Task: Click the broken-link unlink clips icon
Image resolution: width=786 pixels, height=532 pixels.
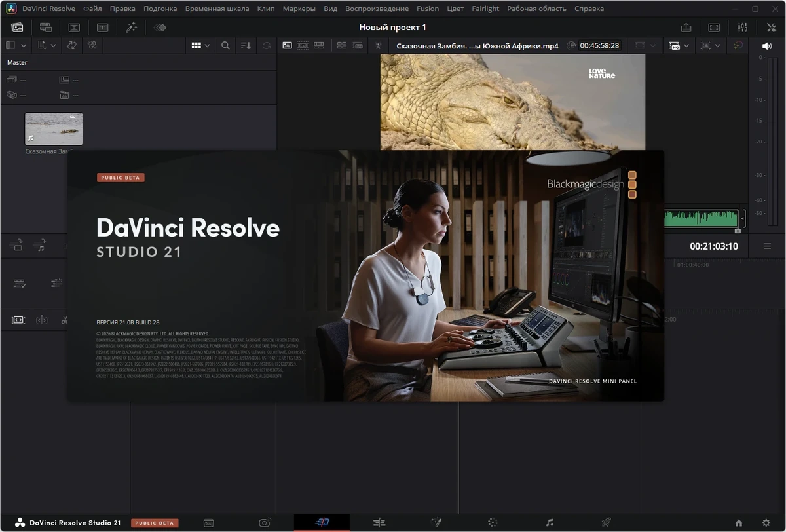Action: (x=92, y=46)
